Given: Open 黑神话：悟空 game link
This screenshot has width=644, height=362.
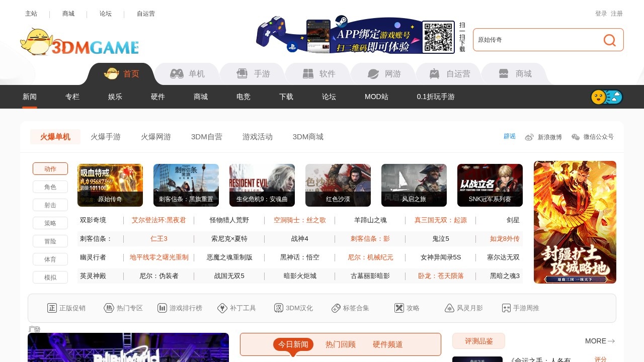Looking at the screenshot, I should point(300,257).
